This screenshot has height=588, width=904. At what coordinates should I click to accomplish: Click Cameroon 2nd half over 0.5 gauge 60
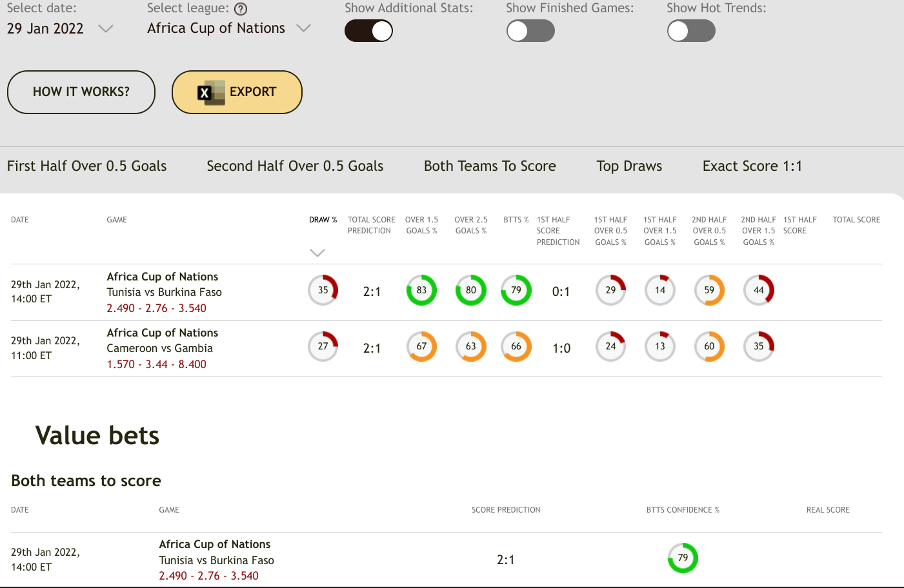coord(709,346)
